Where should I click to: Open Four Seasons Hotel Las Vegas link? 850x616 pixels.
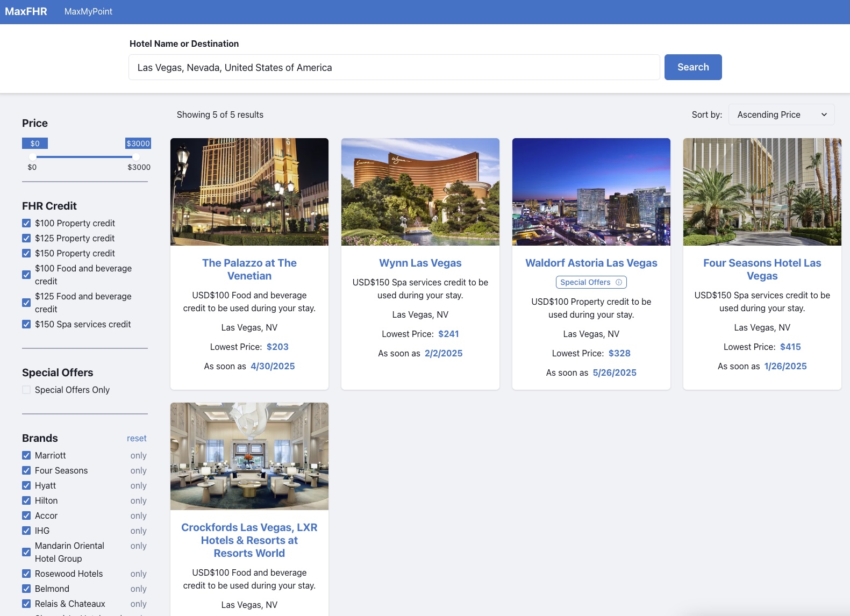pos(762,269)
